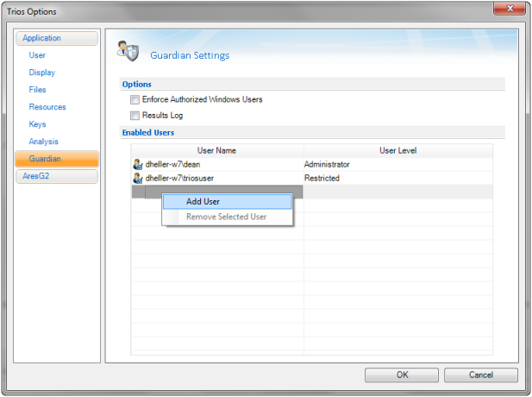This screenshot has height=397, width=532.
Task: Enable Enforce Authorized Windows Users checkbox
Action: pyautogui.click(x=135, y=99)
